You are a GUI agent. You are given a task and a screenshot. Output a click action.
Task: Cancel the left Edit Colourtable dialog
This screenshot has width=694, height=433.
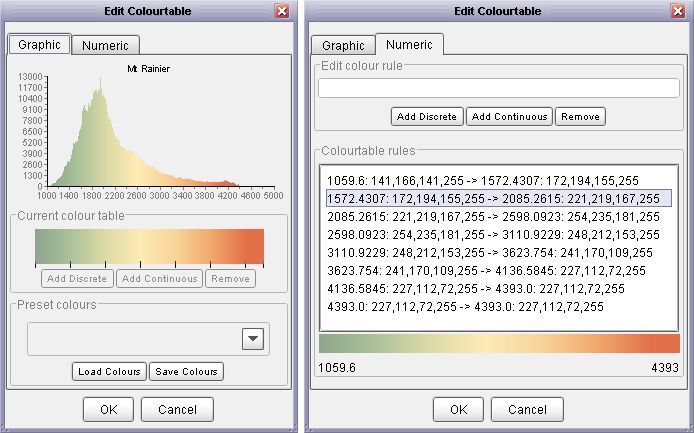pyautogui.click(x=177, y=409)
